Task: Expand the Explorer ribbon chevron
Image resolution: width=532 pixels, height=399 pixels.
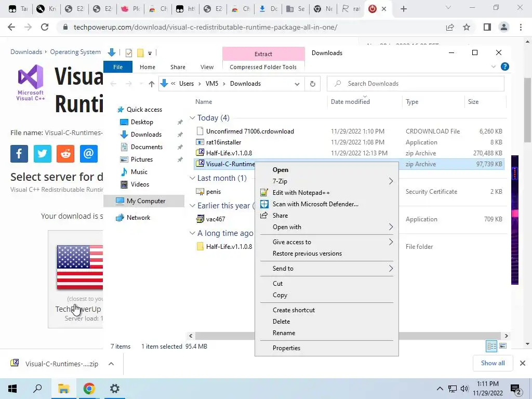Action: (x=494, y=67)
